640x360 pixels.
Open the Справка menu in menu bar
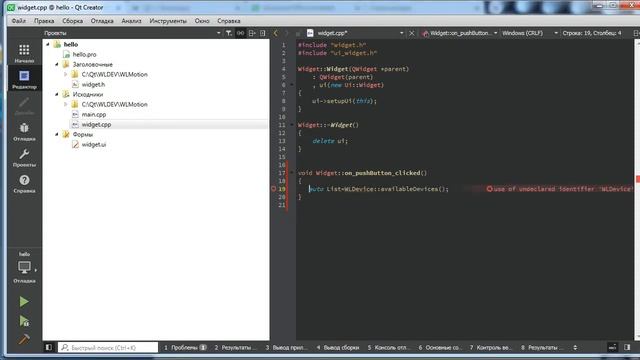click(x=229, y=21)
